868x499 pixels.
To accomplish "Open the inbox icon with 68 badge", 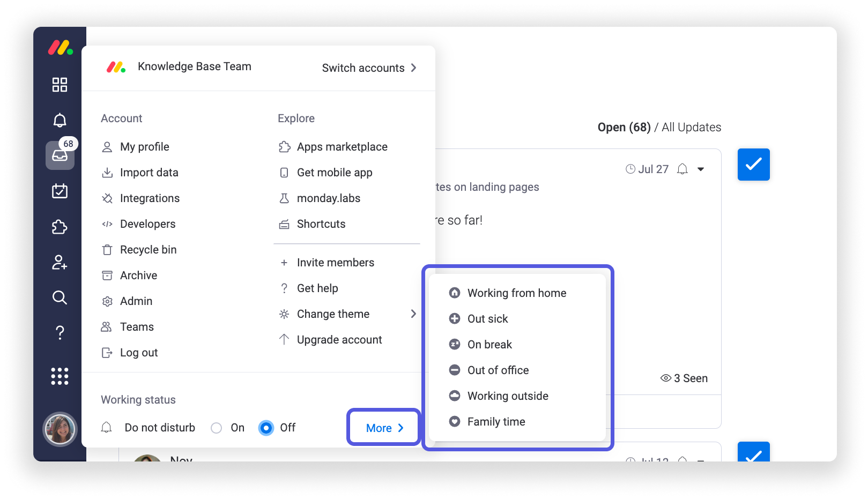I will tap(60, 155).
